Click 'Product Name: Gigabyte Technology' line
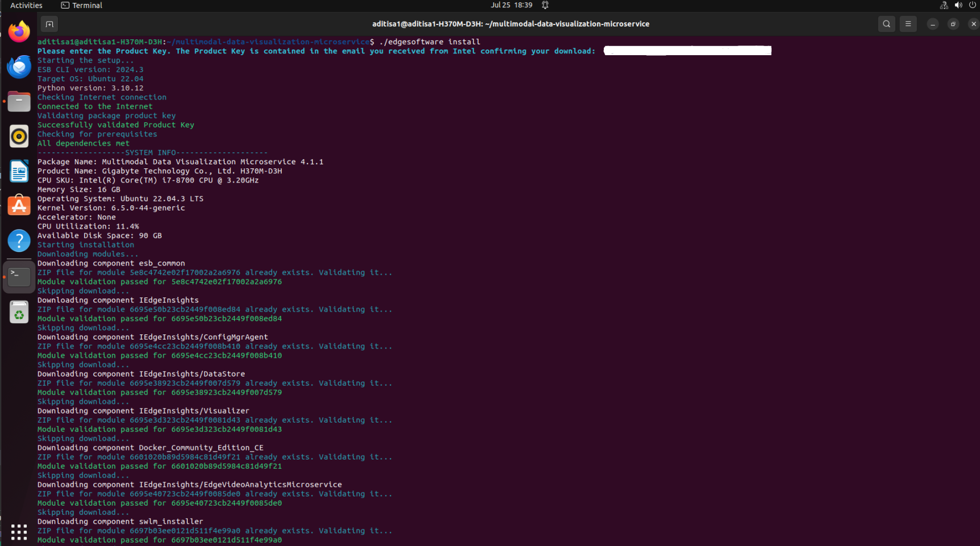980x546 pixels. click(160, 171)
